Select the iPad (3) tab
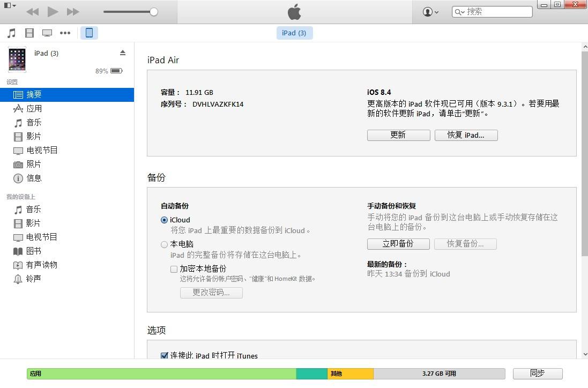Image resolution: width=588 pixels, height=388 pixels. [x=294, y=33]
